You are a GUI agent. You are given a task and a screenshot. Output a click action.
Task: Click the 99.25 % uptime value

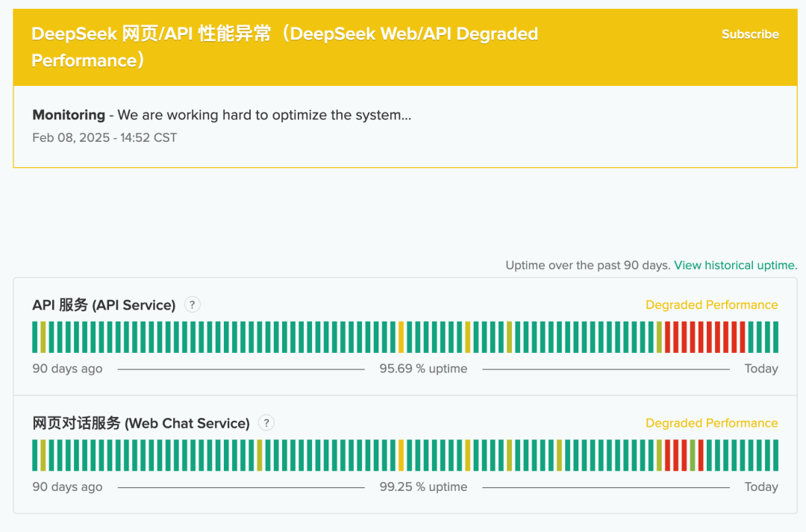point(423,486)
